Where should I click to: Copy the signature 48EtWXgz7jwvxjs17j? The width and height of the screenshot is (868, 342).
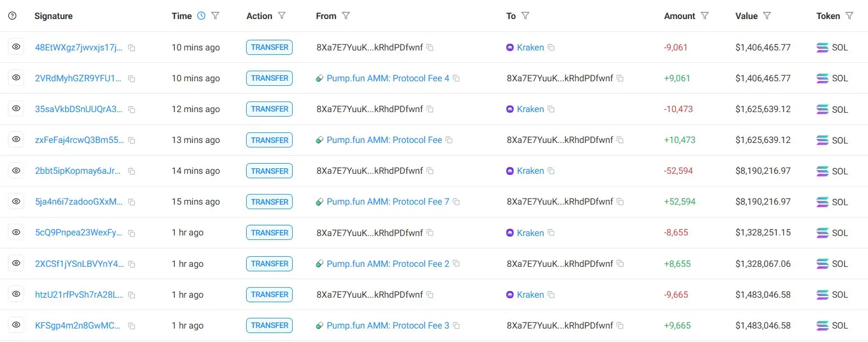(132, 48)
